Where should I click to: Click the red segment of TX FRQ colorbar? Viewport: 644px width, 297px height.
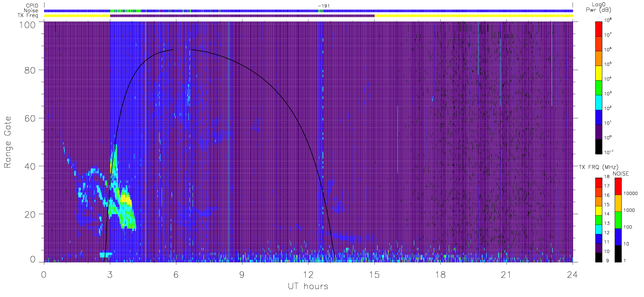click(x=598, y=183)
